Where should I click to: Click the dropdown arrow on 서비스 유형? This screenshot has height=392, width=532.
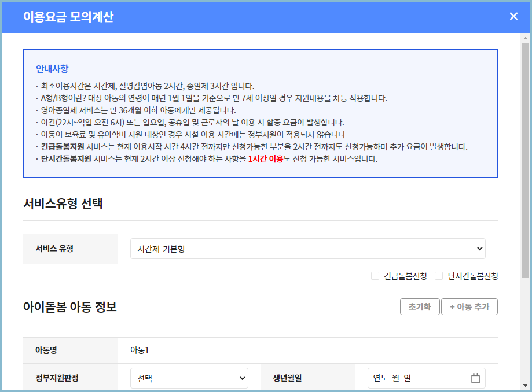[x=477, y=248]
